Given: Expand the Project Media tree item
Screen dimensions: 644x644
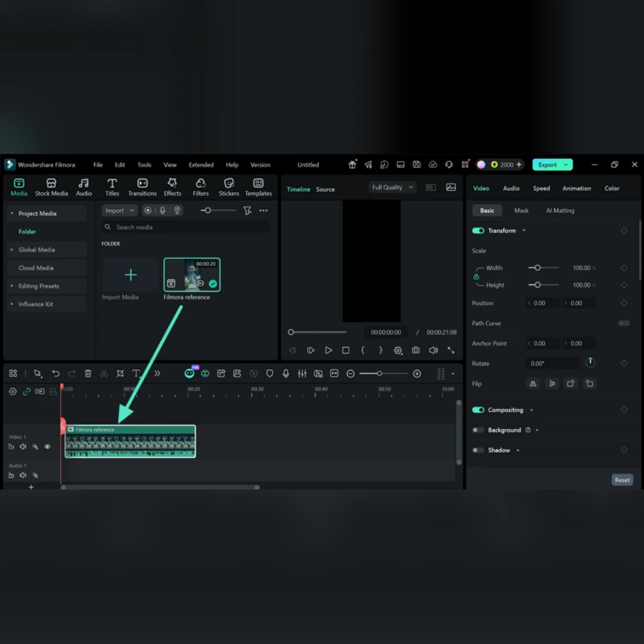Looking at the screenshot, I should pos(12,213).
